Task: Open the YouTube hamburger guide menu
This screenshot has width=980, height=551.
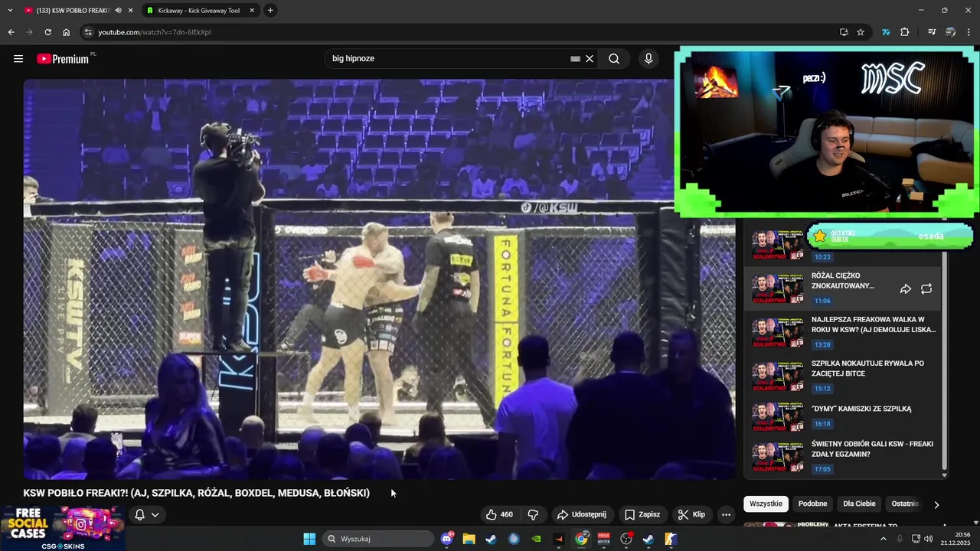Action: click(x=18, y=58)
